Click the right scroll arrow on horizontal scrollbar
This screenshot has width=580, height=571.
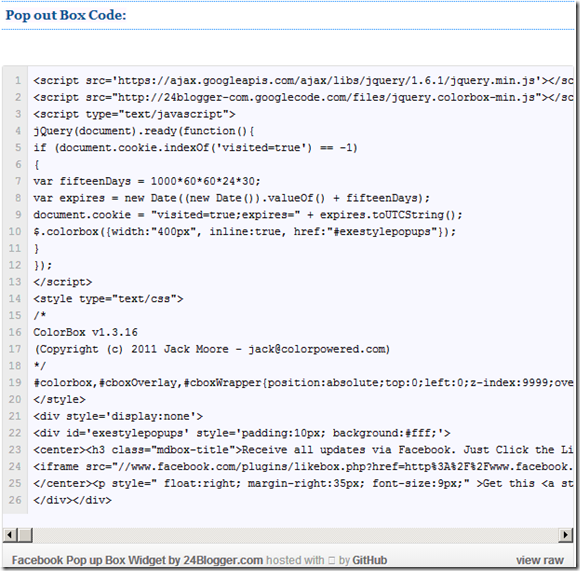pos(566,535)
